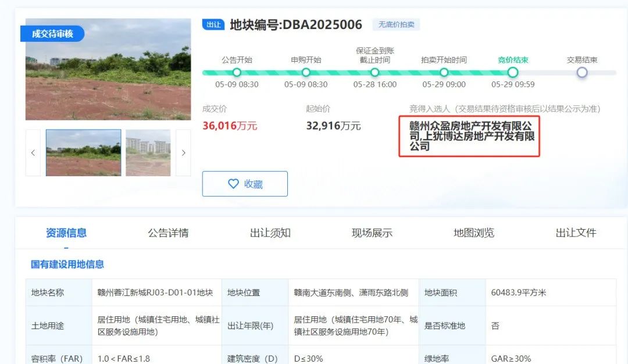Click the 05-29 09:00 auction start timestamp

point(444,84)
